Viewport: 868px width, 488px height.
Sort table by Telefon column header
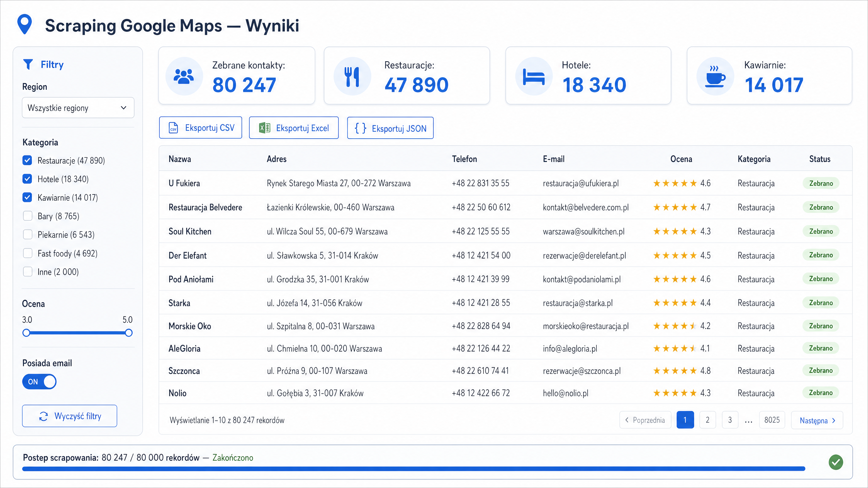[465, 159]
